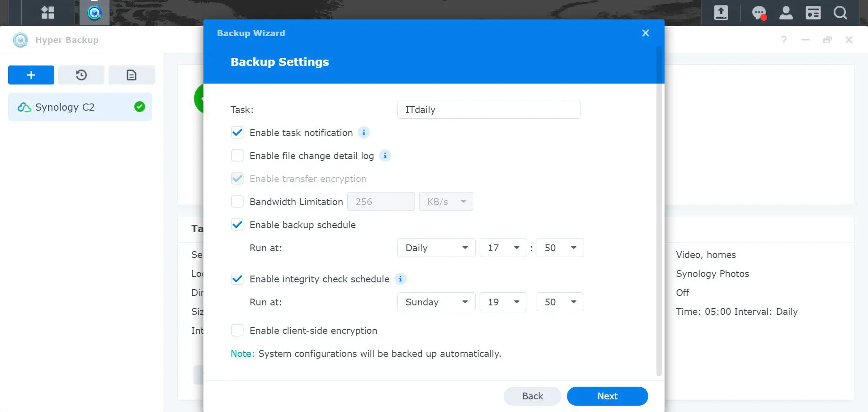
Task: Enable file change detail log
Action: pyautogui.click(x=237, y=155)
